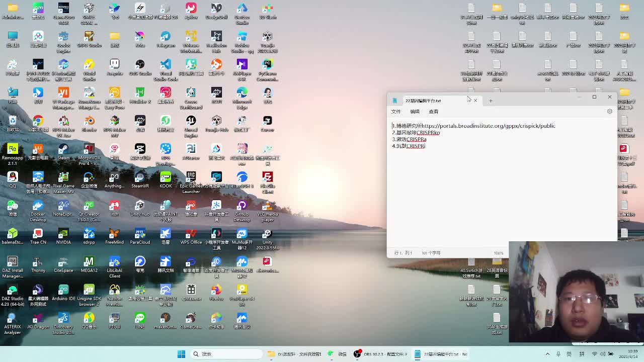Launch Unity Hub from the desktop
644x362 pixels.
140,208
